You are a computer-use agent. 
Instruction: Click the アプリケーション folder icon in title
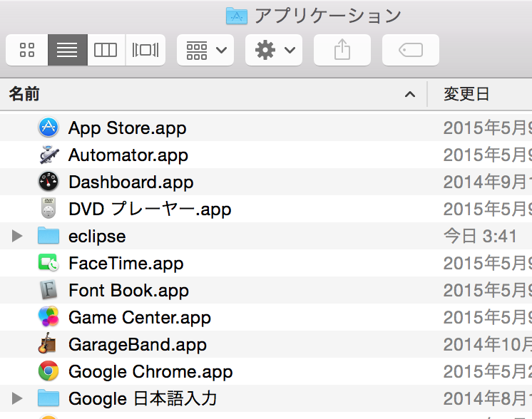pyautogui.click(x=237, y=16)
